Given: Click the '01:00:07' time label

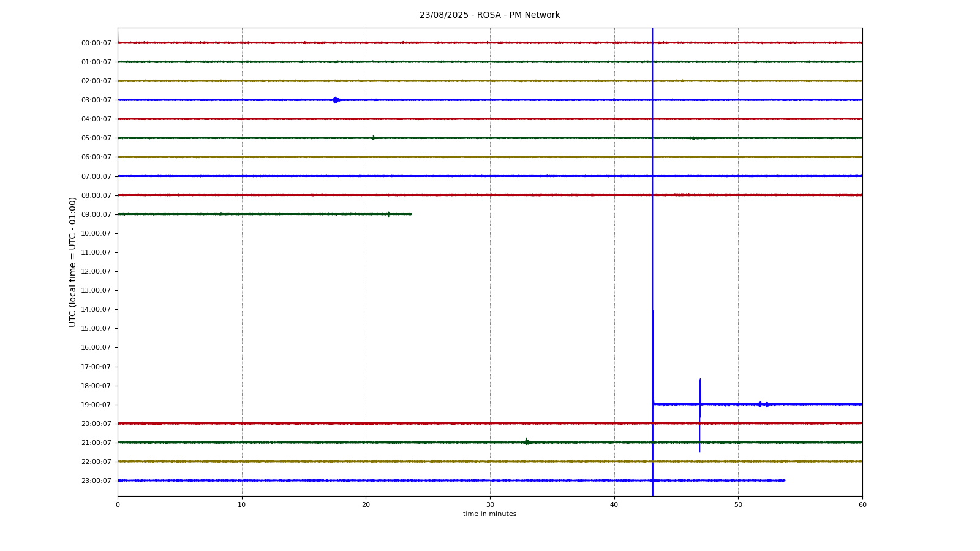Looking at the screenshot, I should pos(96,62).
